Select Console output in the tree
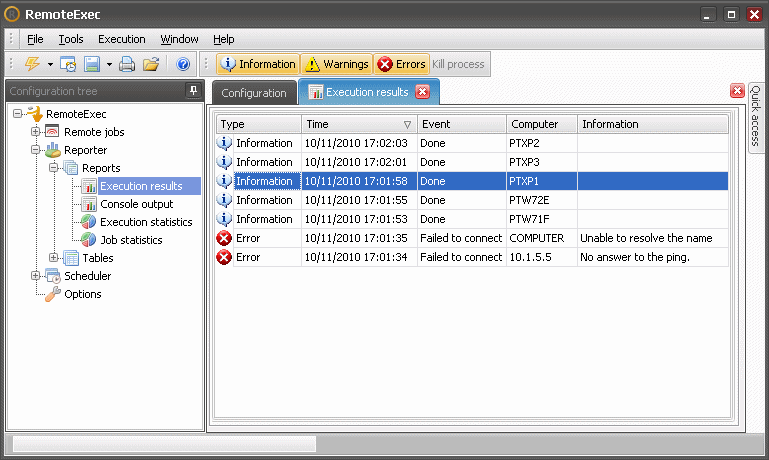 coord(136,204)
